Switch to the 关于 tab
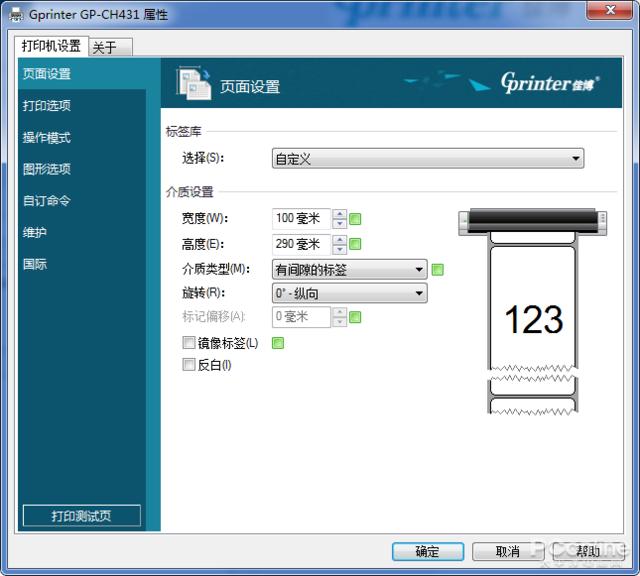This screenshot has height=576, width=640. (110, 47)
